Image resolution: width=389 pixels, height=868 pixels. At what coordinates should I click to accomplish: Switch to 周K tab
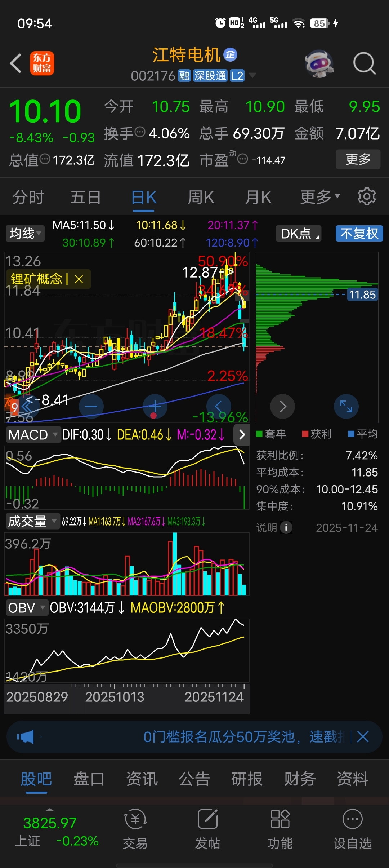[x=201, y=197]
